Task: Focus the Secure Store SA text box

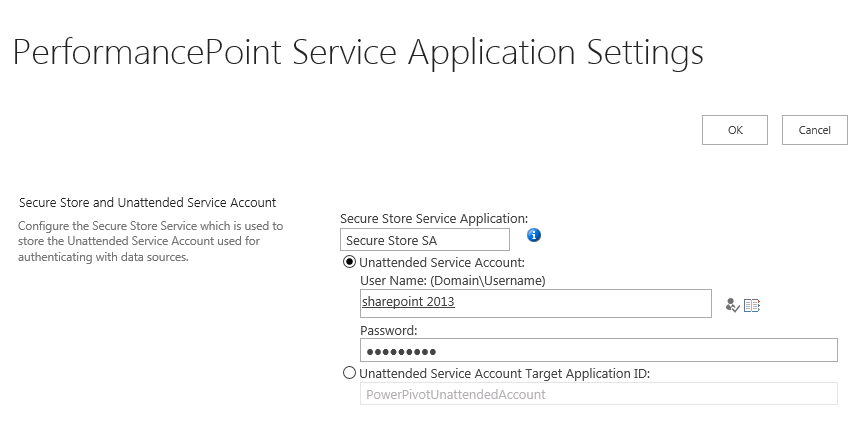Action: (424, 240)
